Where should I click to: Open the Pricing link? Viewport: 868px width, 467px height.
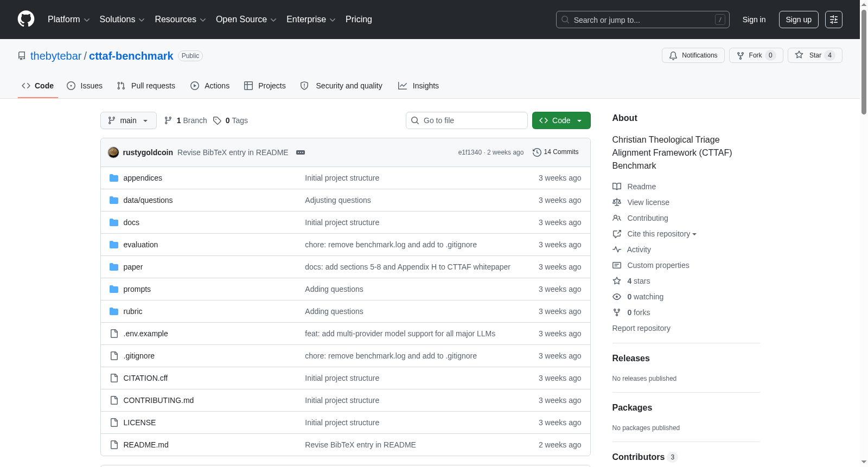(x=359, y=20)
